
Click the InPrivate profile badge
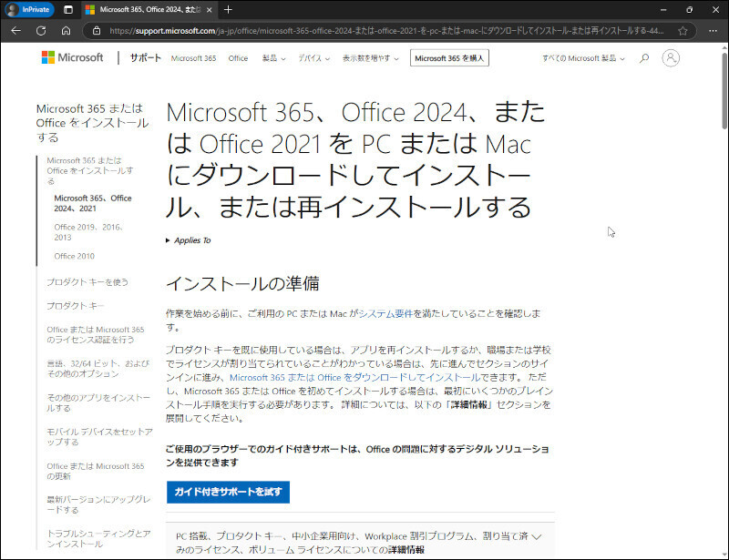tap(29, 9)
